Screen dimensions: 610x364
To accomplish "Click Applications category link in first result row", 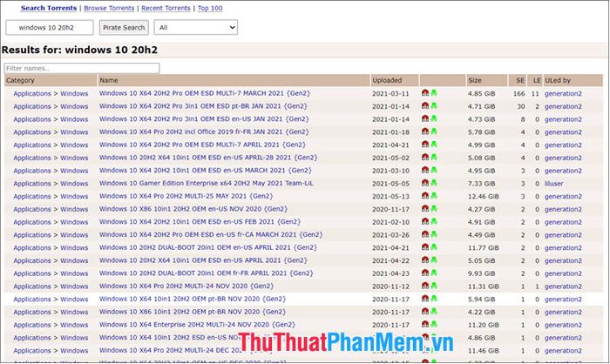I will pos(32,93).
